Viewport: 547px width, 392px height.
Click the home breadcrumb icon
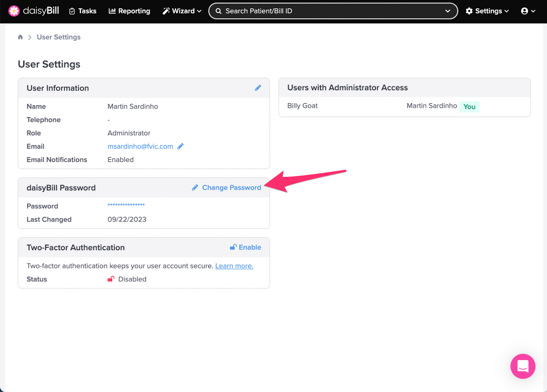(21, 37)
